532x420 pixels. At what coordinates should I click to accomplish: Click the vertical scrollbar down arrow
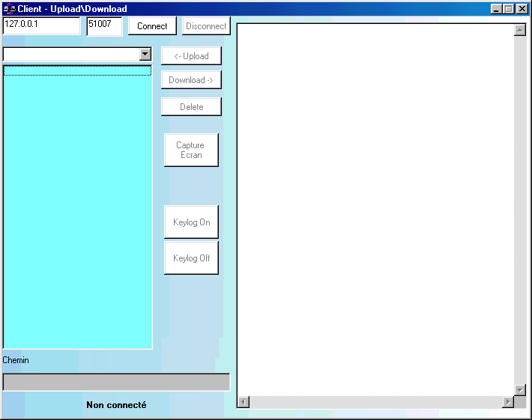pos(520,390)
